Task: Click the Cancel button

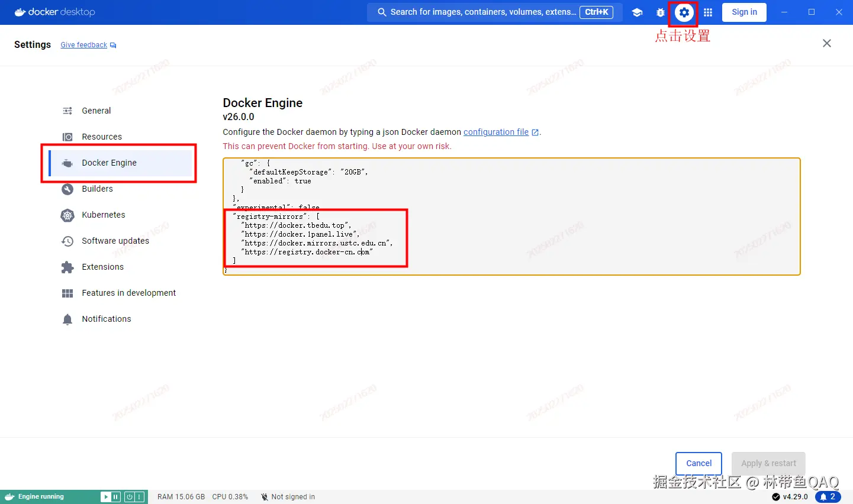Action: (x=699, y=463)
